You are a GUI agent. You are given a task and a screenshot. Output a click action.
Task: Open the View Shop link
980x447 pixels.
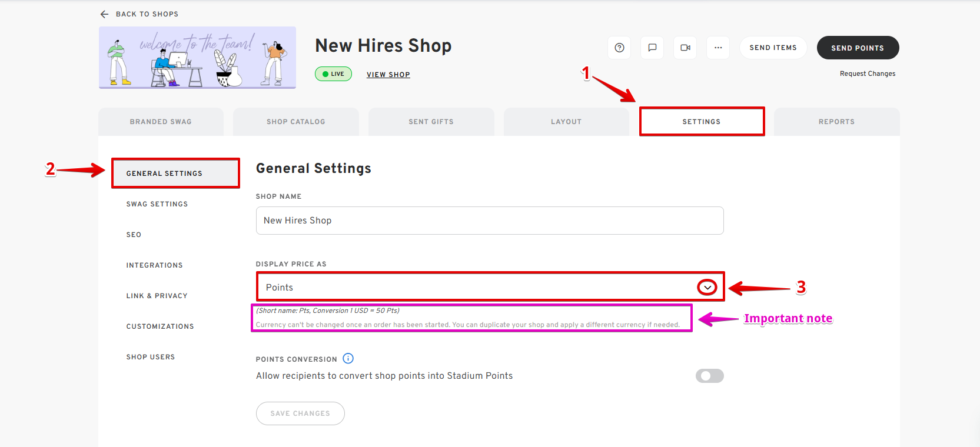388,75
